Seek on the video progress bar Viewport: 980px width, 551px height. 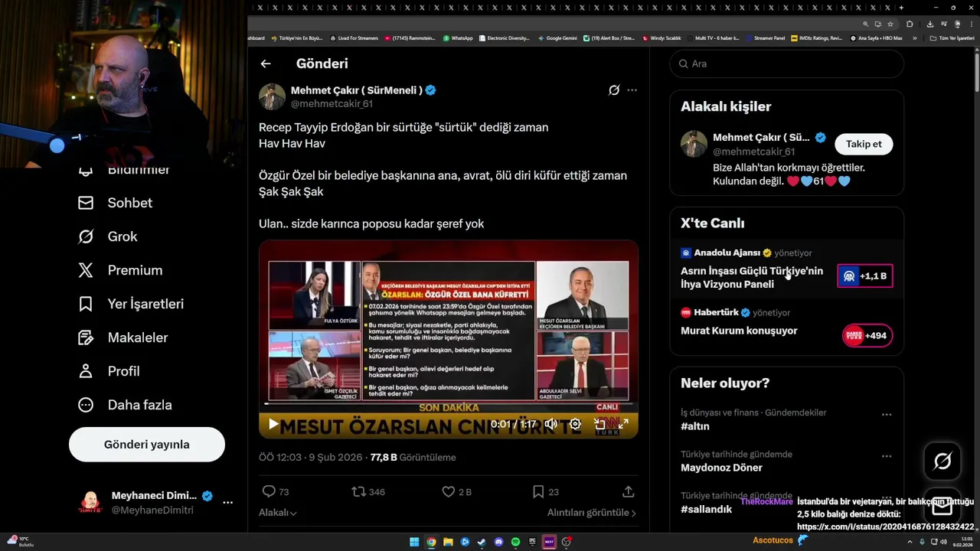pyautogui.click(x=449, y=403)
